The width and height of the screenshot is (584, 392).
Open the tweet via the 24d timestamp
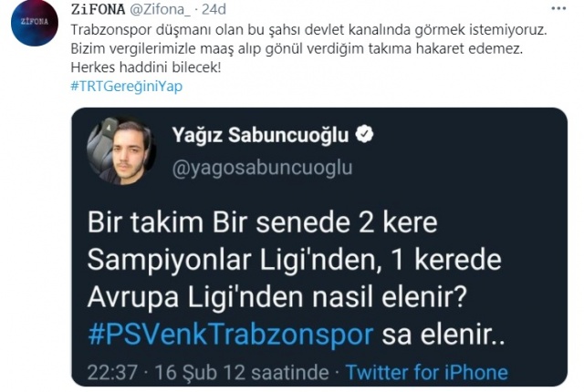[214, 9]
